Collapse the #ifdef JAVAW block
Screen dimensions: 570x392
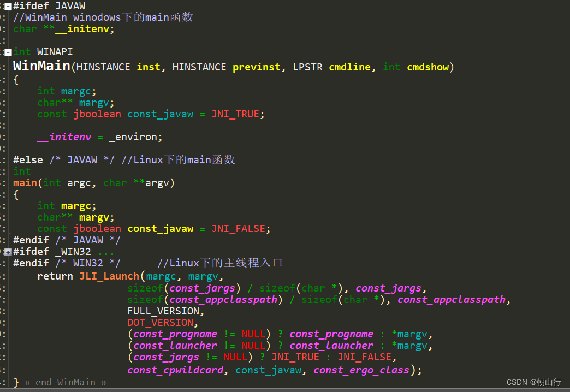8,6
